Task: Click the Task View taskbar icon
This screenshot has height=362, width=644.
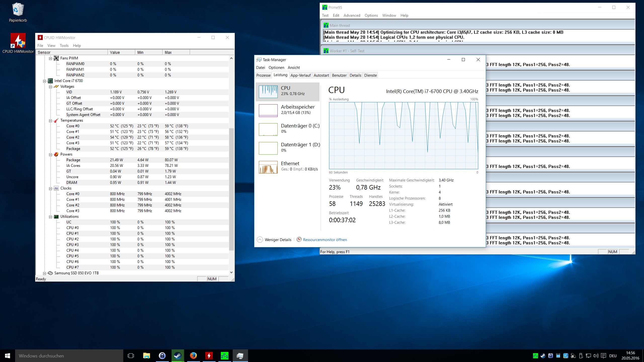Action: [131, 355]
